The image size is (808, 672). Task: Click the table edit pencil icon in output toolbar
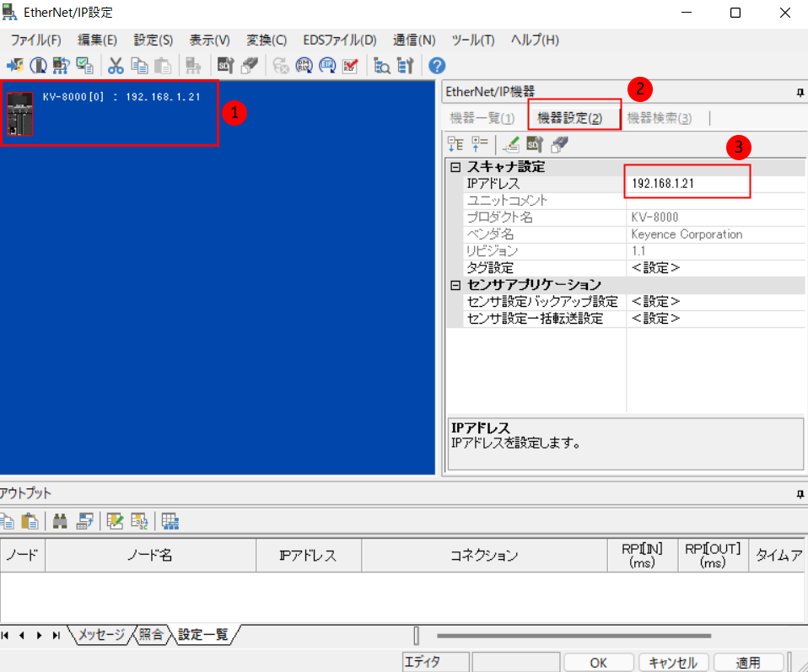[115, 521]
